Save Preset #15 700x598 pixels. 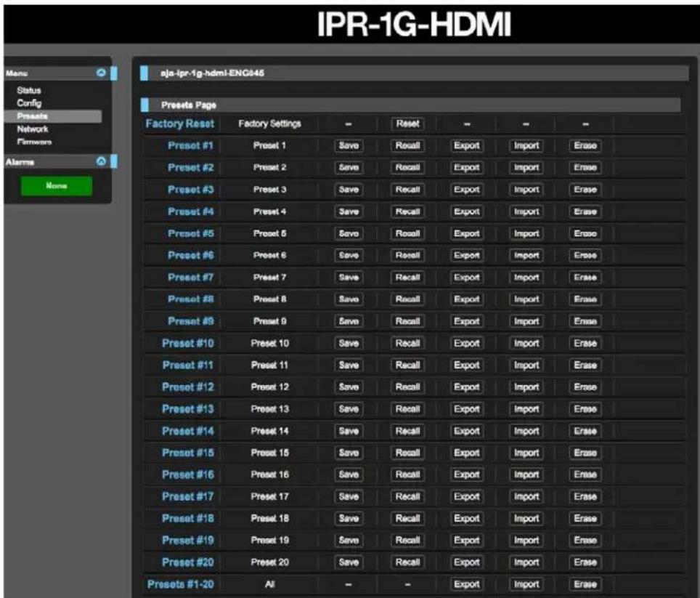pos(349,453)
